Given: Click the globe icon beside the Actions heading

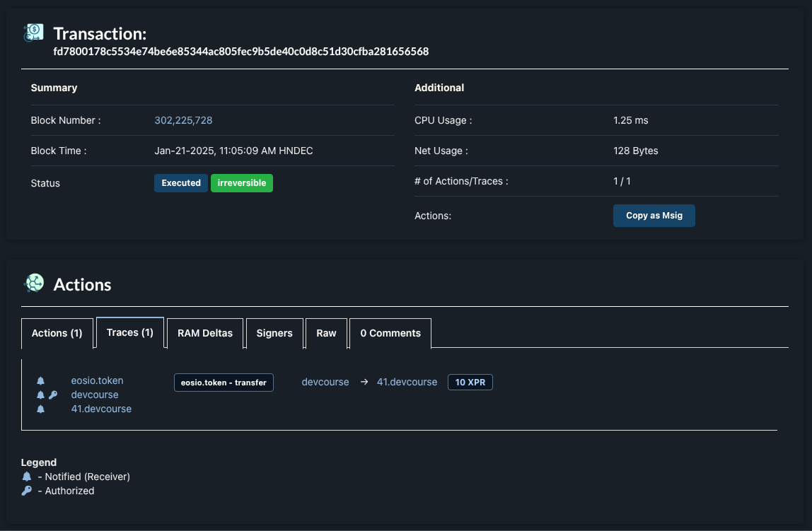Looking at the screenshot, I should tap(34, 284).
